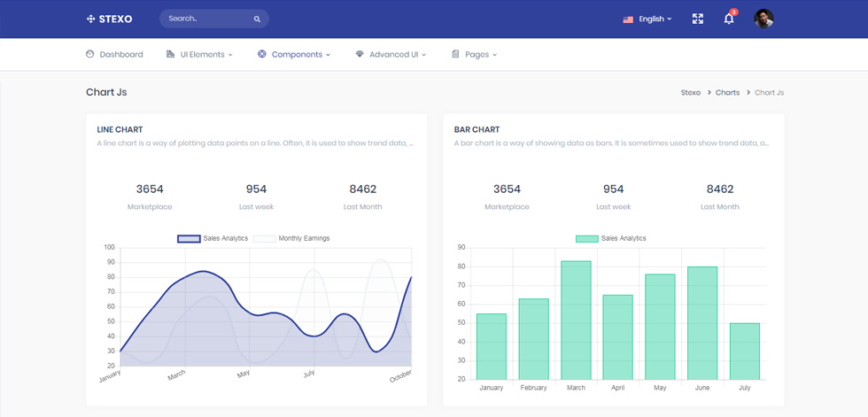This screenshot has height=417, width=868.
Task: Click the July bar in bar chart
Action: (x=745, y=351)
